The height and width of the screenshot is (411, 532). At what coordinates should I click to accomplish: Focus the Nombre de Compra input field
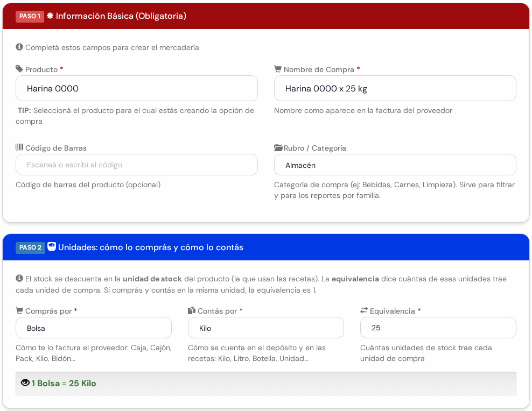395,88
